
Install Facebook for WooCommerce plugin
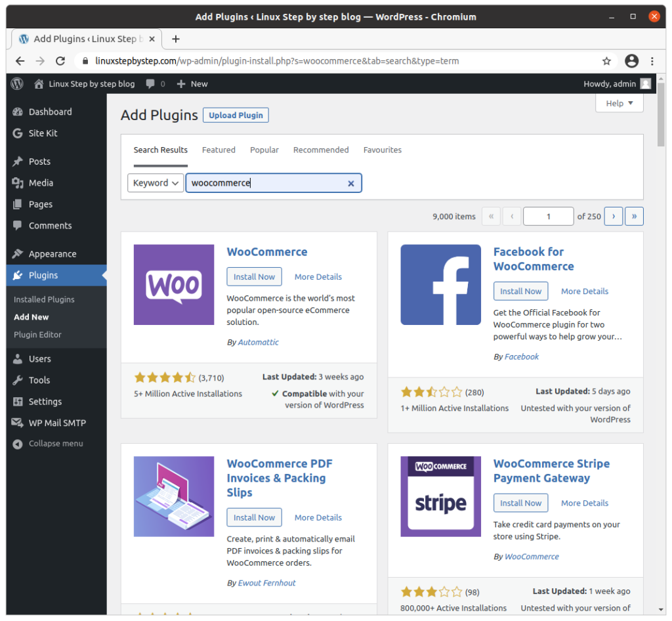point(520,291)
